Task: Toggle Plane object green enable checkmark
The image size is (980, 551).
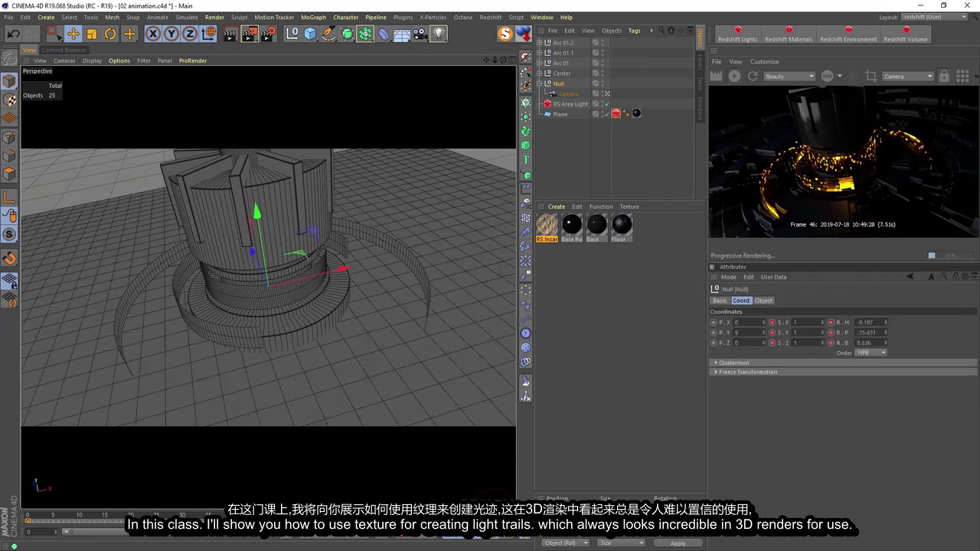Action: 606,114
